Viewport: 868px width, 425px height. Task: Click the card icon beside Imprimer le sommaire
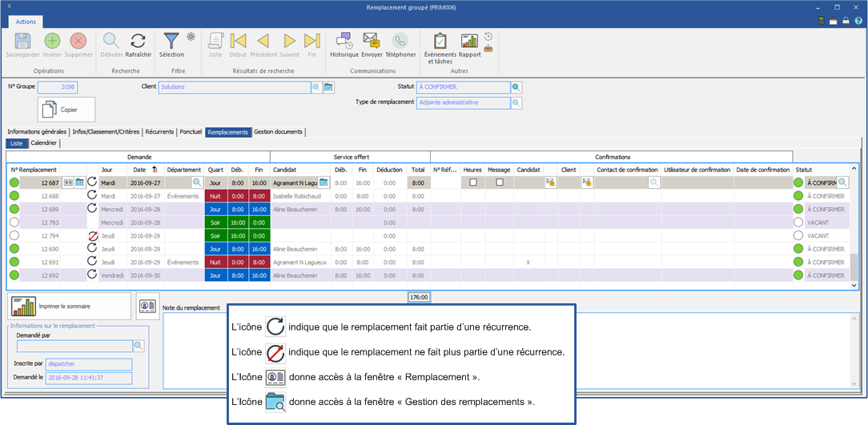click(148, 306)
